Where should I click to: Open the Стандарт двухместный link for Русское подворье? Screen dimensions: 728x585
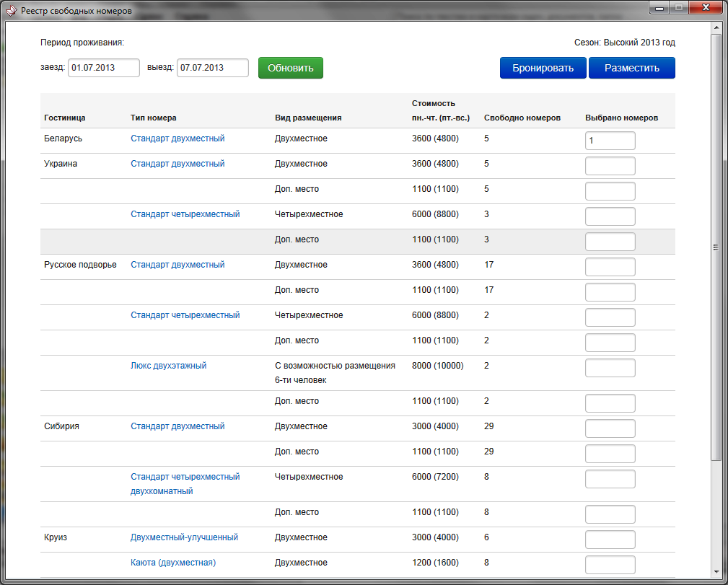pyautogui.click(x=177, y=265)
